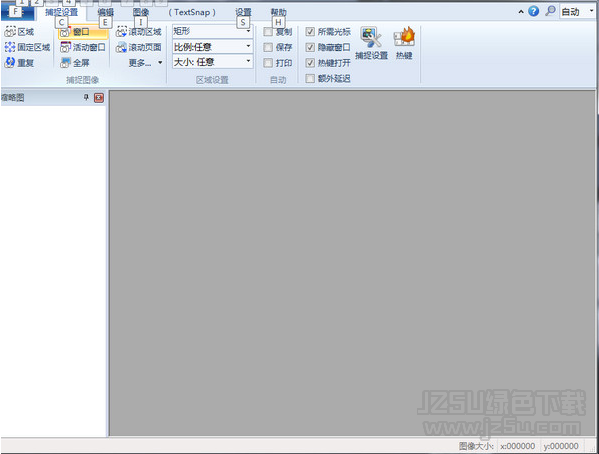This screenshot has width=599, height=454.
Task: Switch to the 图像 image tab
Action: 141,12
